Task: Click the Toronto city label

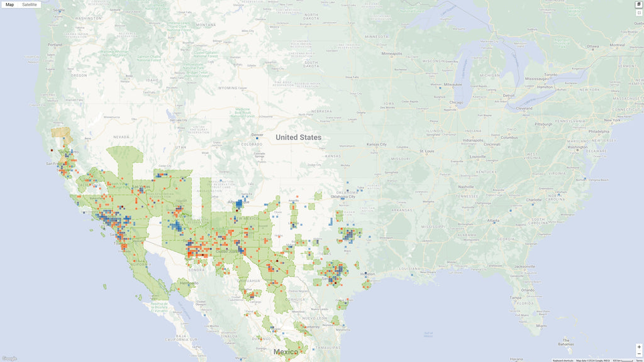Action: pos(551,74)
